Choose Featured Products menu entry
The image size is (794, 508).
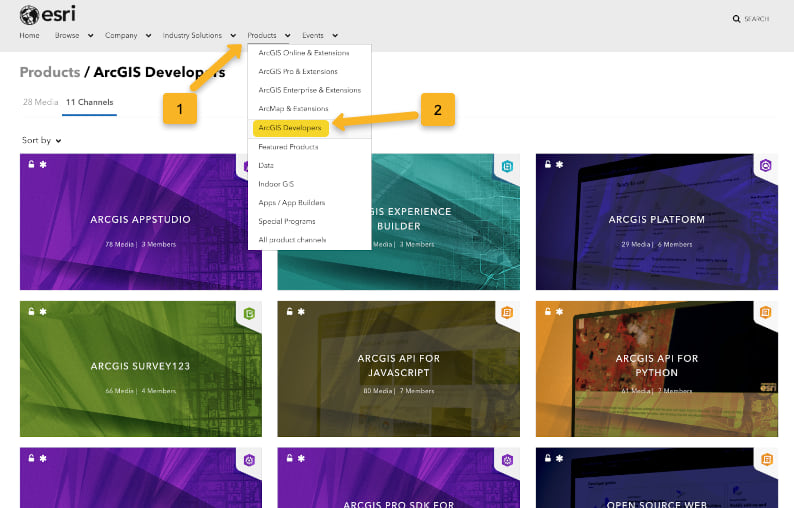click(x=309, y=147)
